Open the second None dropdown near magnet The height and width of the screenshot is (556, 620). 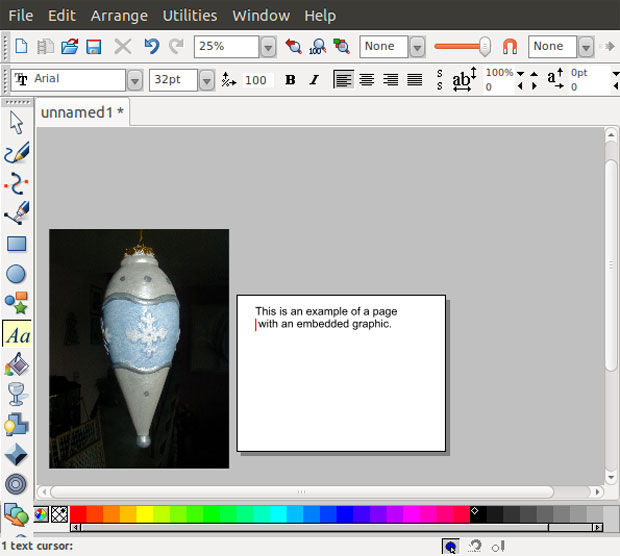coord(586,47)
